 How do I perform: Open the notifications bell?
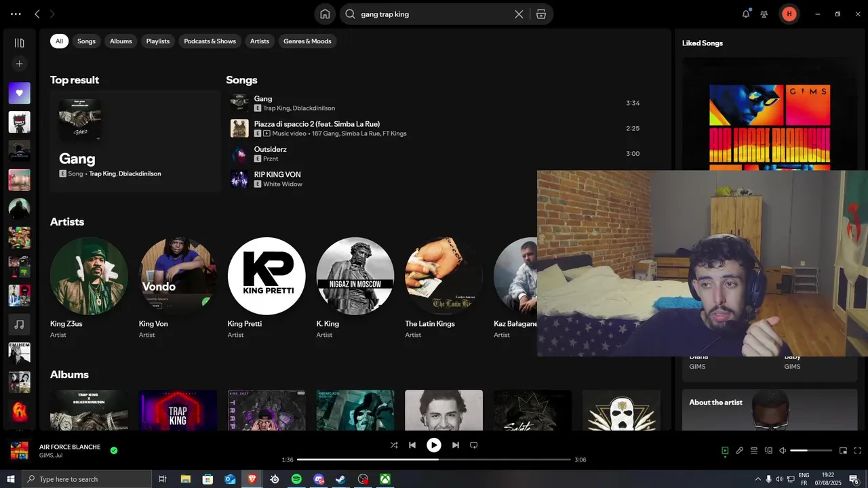pos(746,14)
